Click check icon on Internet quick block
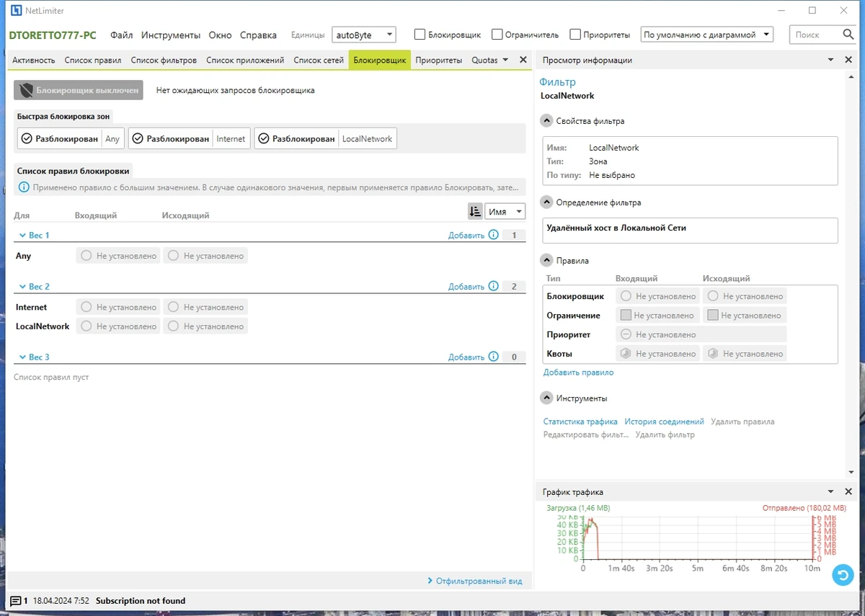865x616 pixels. point(138,138)
